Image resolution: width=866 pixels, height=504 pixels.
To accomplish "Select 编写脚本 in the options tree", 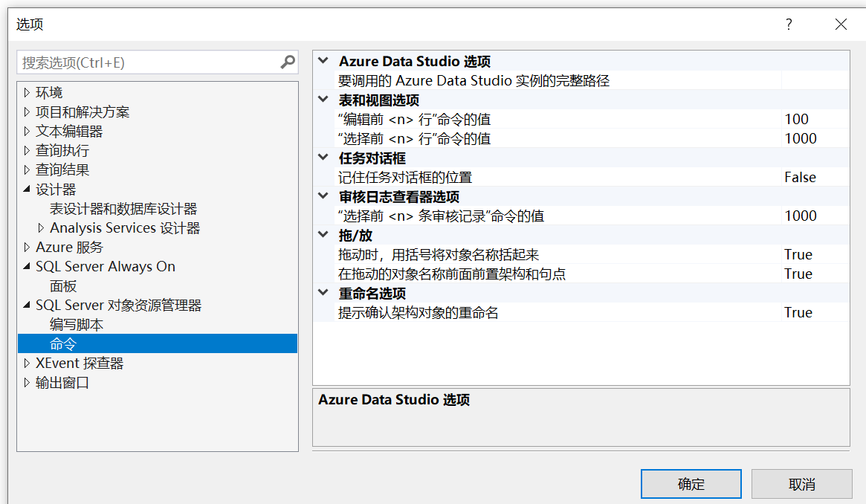I will (x=77, y=325).
